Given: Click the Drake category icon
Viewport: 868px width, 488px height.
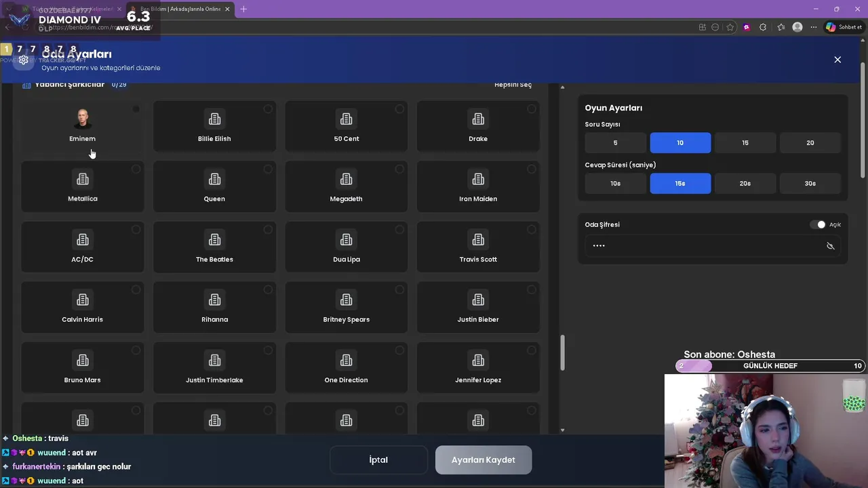Looking at the screenshot, I should point(478,119).
